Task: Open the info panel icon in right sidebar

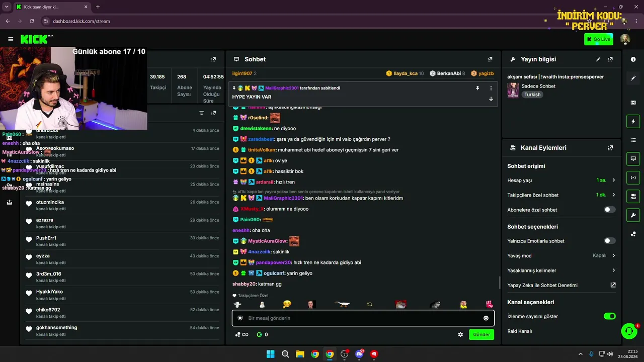Action: tap(633, 59)
